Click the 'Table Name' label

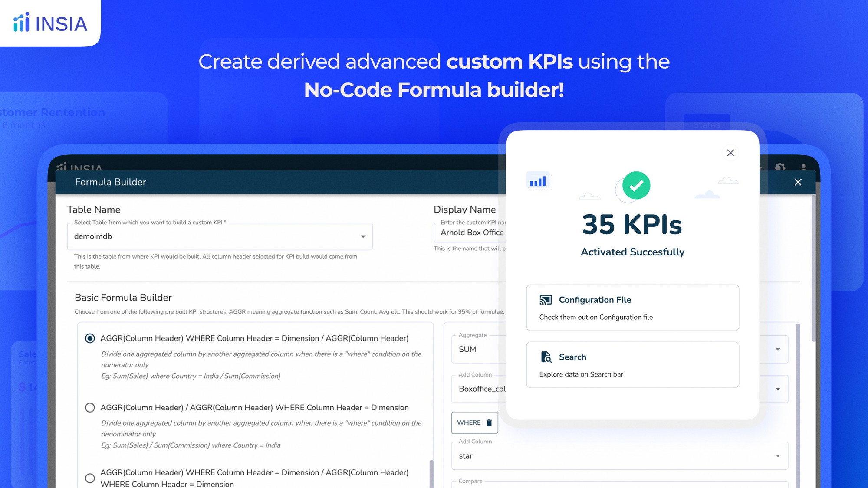(x=94, y=210)
